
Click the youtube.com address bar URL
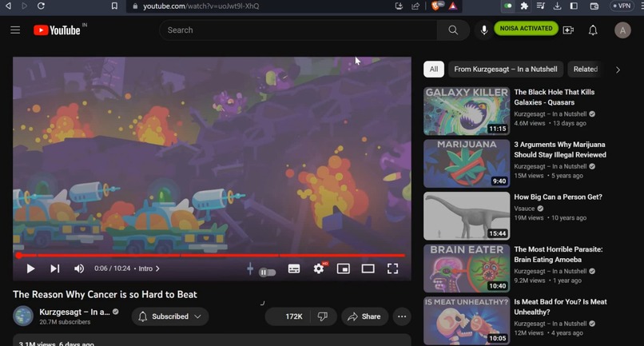(x=201, y=6)
